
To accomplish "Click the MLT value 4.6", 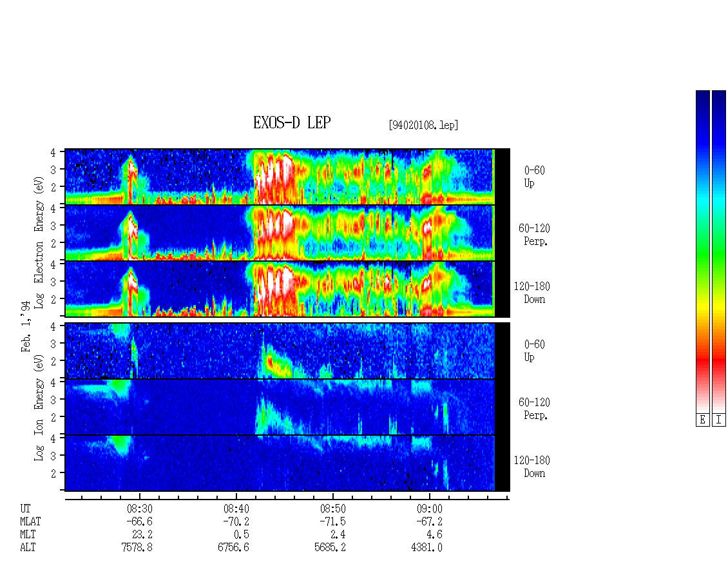I will coord(435,535).
